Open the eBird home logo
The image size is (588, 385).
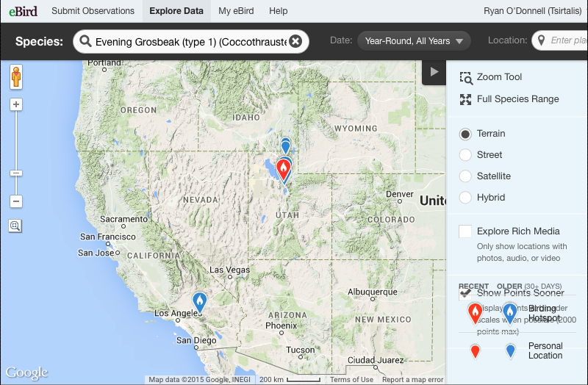(x=24, y=11)
